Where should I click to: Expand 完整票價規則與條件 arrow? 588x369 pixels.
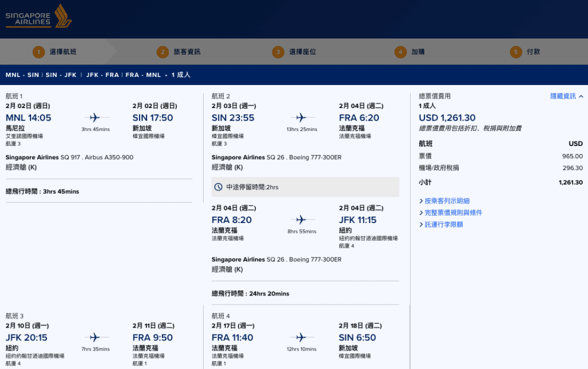[x=421, y=213]
